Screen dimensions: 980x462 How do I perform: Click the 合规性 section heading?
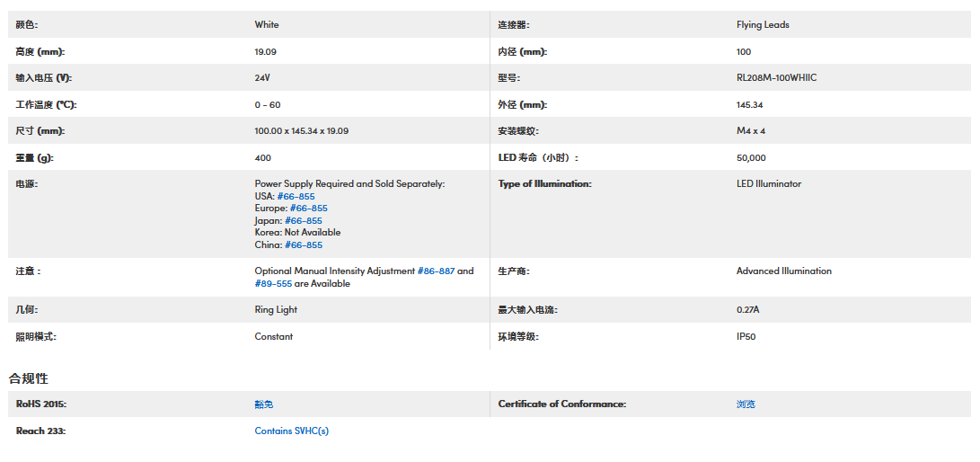tap(28, 378)
